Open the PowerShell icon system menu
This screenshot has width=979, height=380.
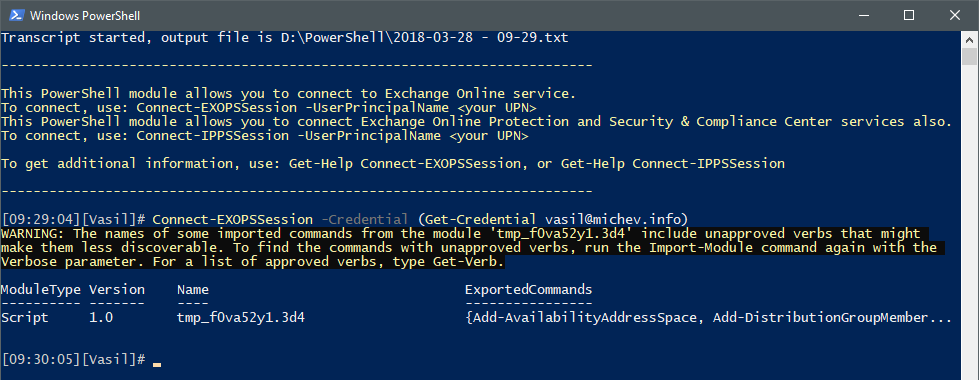[x=17, y=16]
